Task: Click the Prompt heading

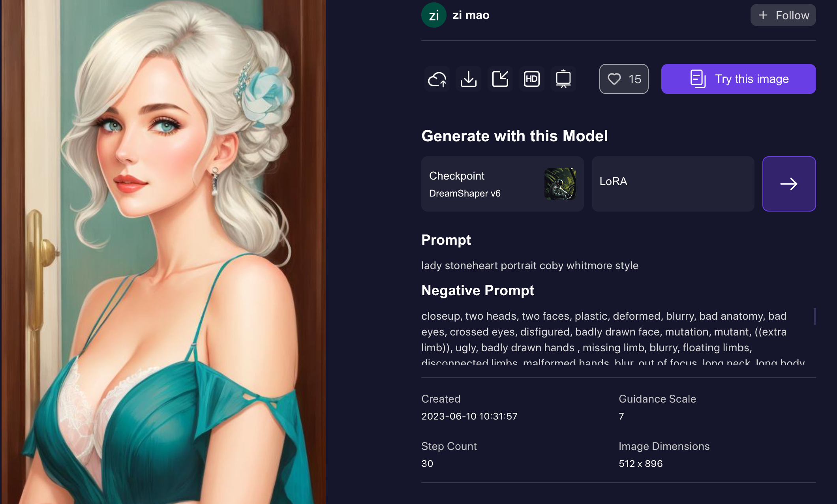Action: pos(446,240)
